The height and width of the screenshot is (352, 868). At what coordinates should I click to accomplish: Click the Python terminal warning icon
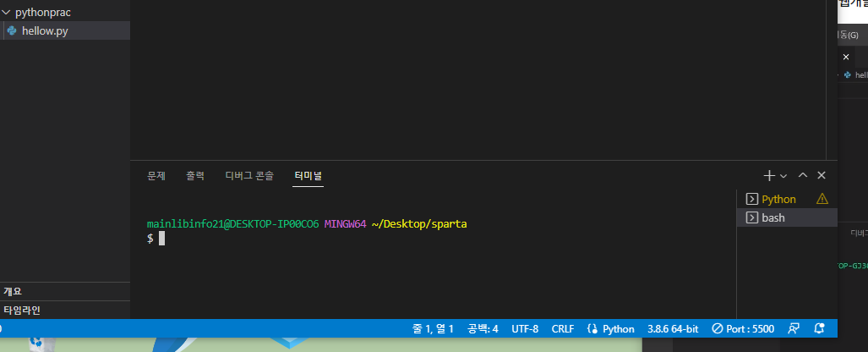822,199
